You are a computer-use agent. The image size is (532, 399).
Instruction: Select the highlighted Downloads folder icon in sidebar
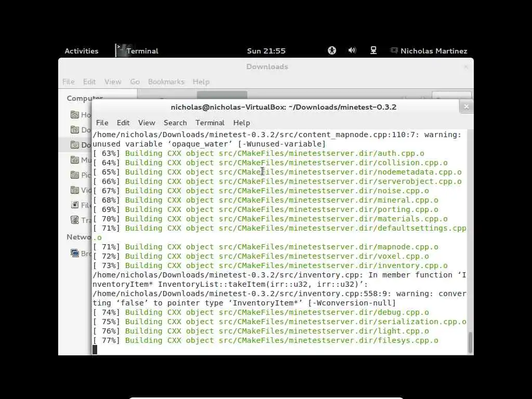click(x=75, y=145)
